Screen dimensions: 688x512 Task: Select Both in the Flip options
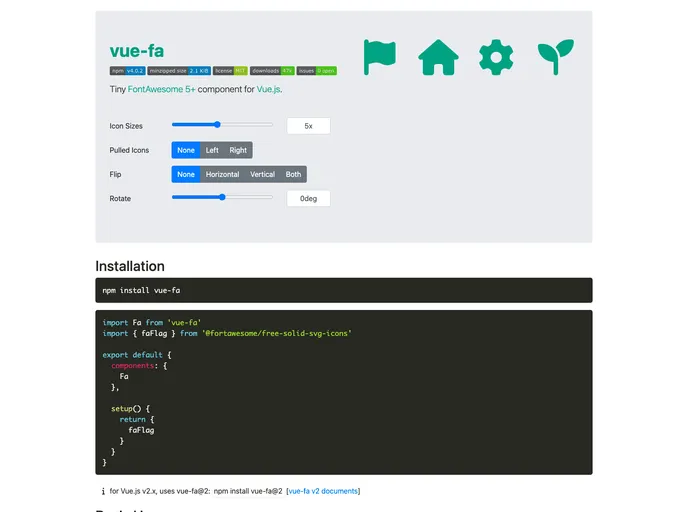(293, 174)
